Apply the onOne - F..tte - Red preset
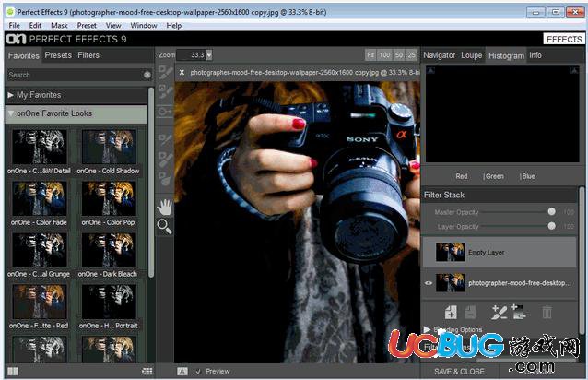 pyautogui.click(x=40, y=302)
